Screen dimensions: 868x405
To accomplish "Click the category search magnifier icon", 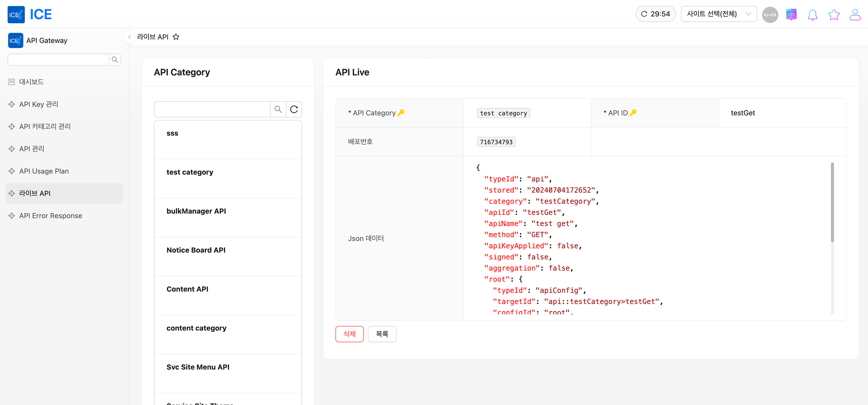I will click(278, 109).
